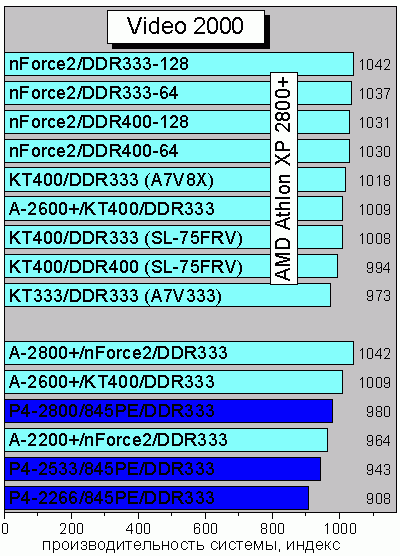Select the A-2200+/nForce2/DDR333 bar
Viewport: 400px width, 556px height.
pyautogui.click(x=166, y=440)
